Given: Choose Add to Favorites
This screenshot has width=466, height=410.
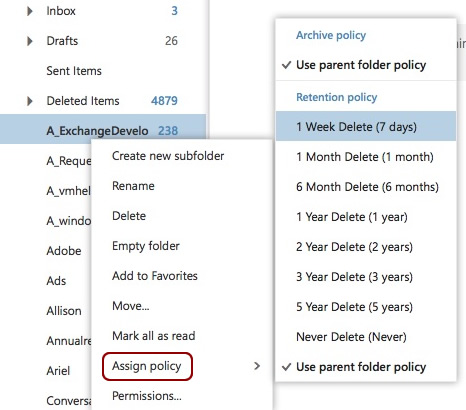Looking at the screenshot, I should (x=155, y=276).
